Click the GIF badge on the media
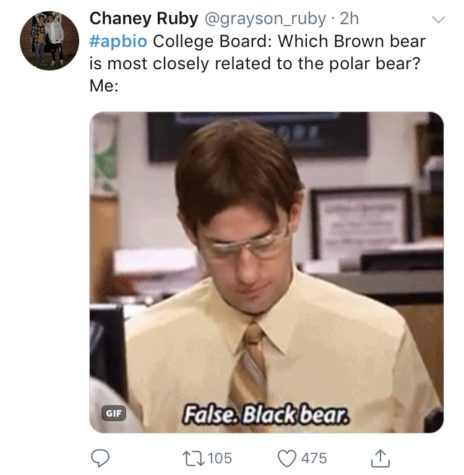The width and height of the screenshot is (464, 475). point(114,413)
